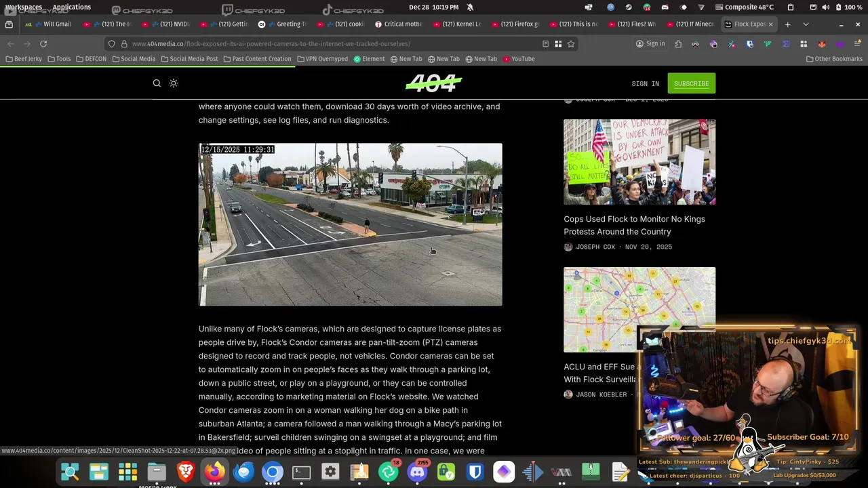
Task: Open the green app with 18 badge
Action: pos(389,472)
